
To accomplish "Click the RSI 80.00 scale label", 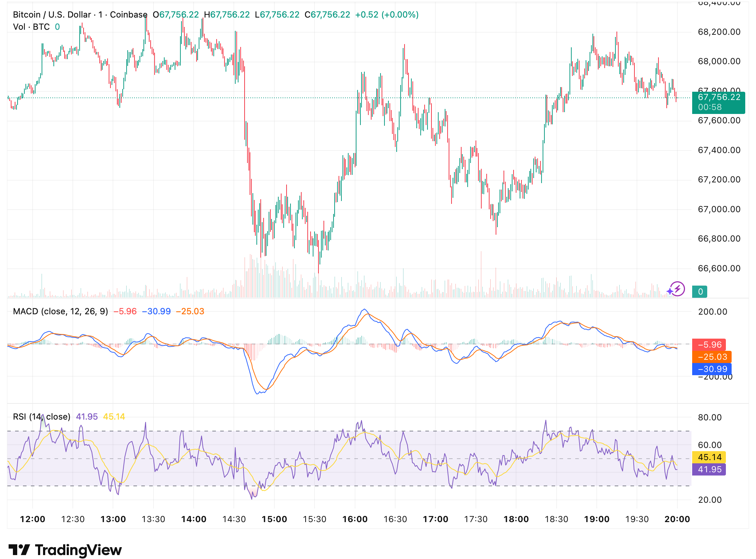I will pyautogui.click(x=709, y=417).
